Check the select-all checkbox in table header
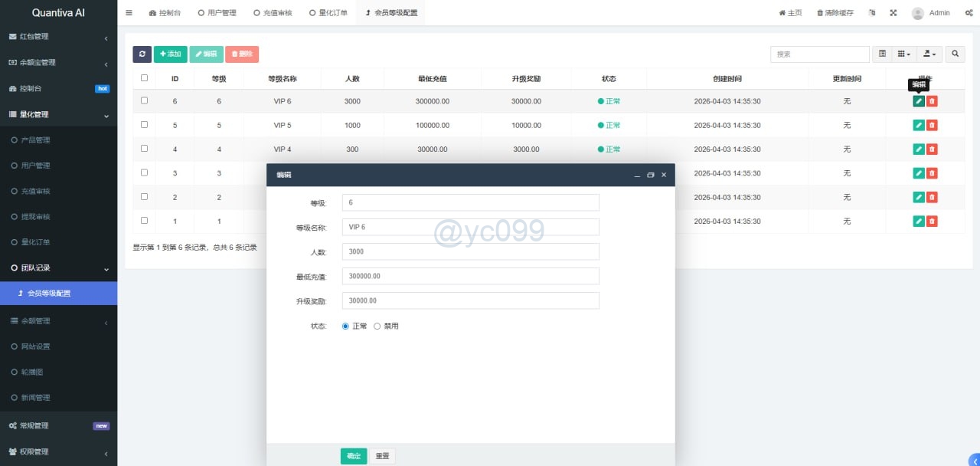The width and height of the screenshot is (980, 466). tap(144, 78)
